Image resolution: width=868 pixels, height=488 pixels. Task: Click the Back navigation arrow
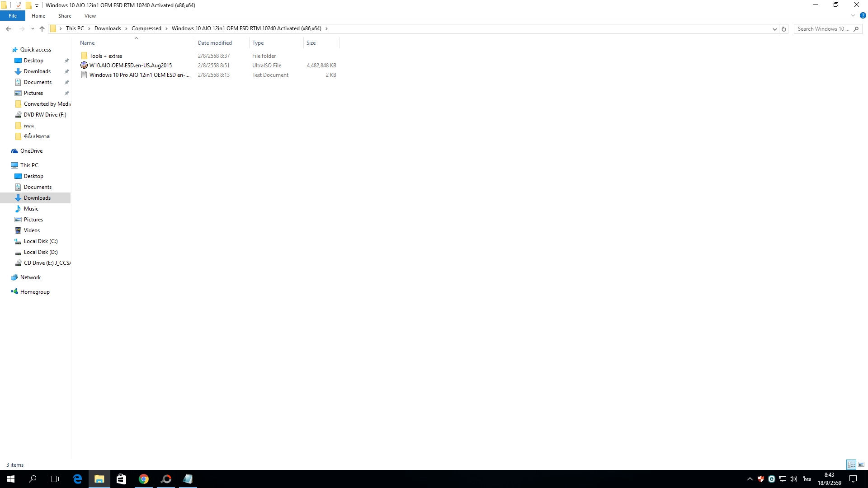(9, 28)
